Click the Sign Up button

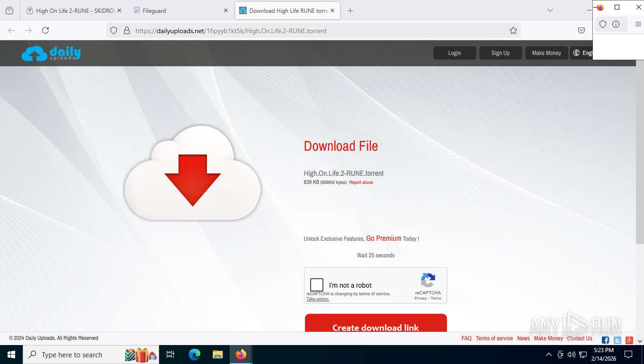[x=501, y=53]
